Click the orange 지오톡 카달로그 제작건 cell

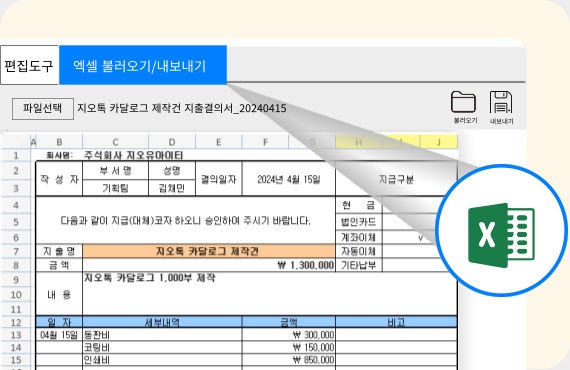(x=209, y=251)
